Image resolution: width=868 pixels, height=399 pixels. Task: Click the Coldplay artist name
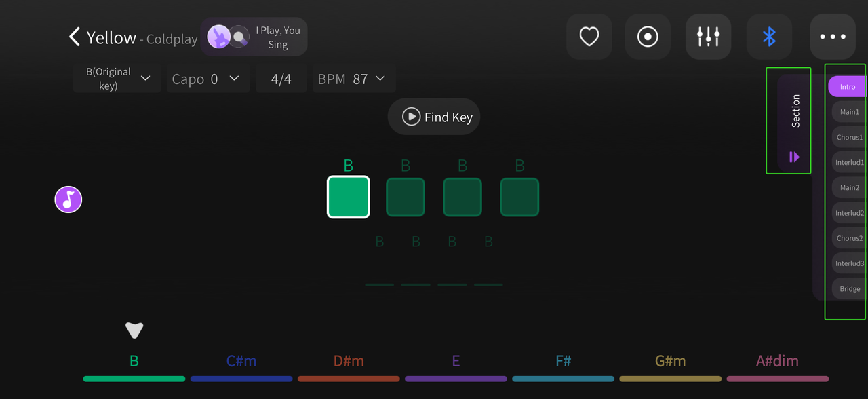pos(172,39)
